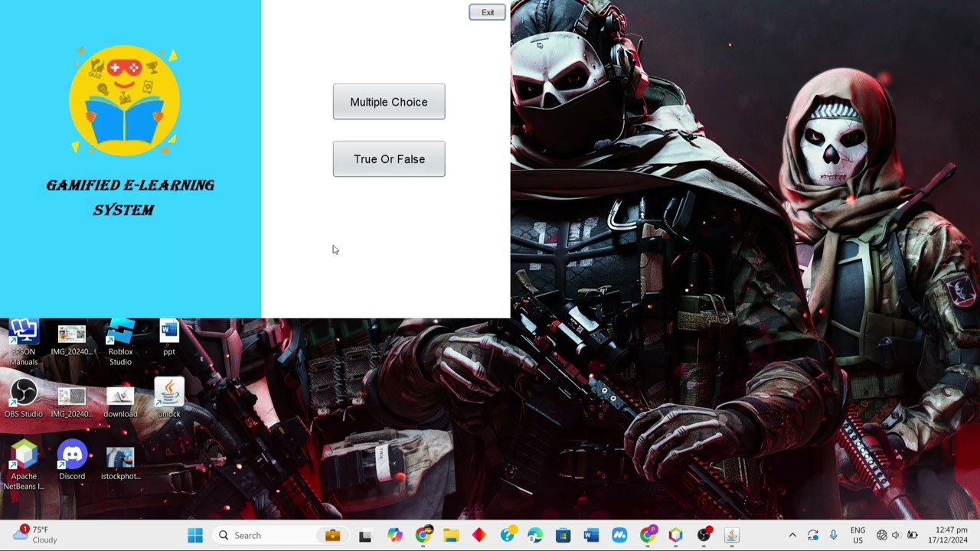Exit the Gamified E-Learning app
Image resolution: width=980 pixels, height=551 pixels.
(x=487, y=12)
